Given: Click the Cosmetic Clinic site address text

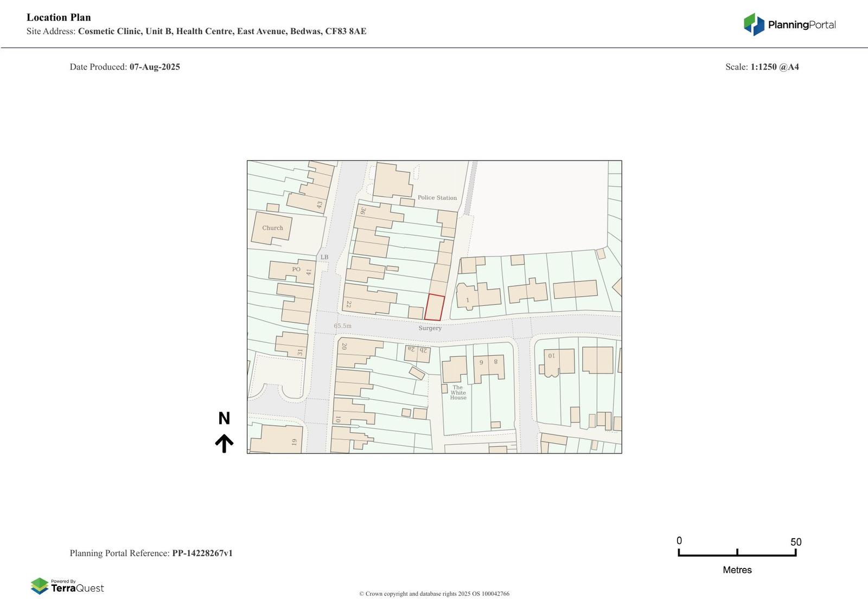Looking at the screenshot, I should [x=222, y=31].
